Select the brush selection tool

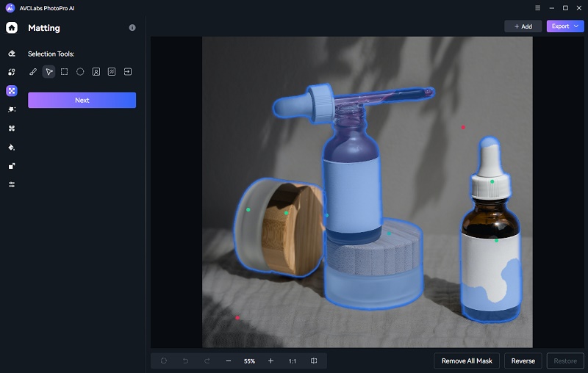tap(33, 71)
